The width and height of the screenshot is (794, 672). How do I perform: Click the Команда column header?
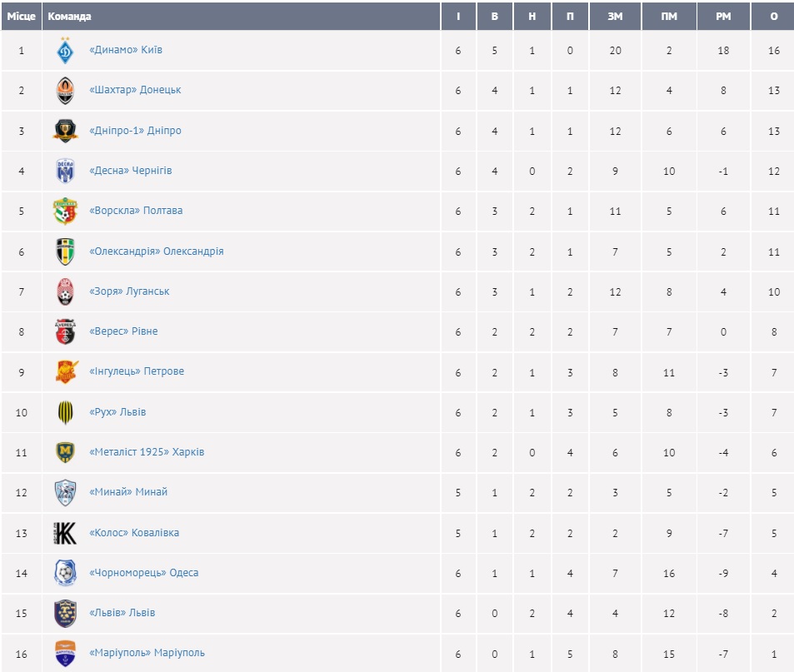point(70,17)
